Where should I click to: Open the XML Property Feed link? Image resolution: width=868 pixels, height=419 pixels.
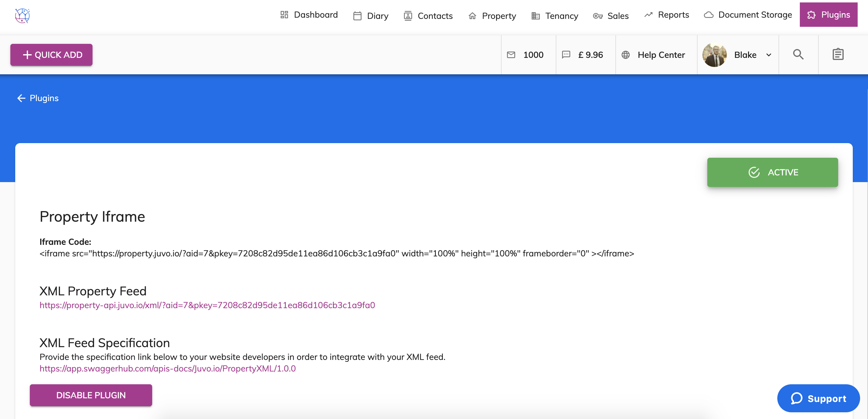coord(207,305)
